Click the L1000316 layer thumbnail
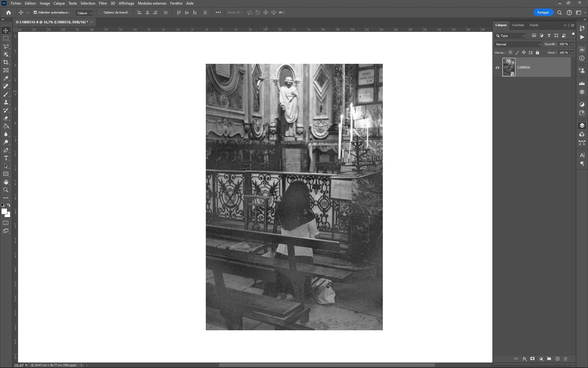Screen dimensions: 588x368 click(509, 67)
